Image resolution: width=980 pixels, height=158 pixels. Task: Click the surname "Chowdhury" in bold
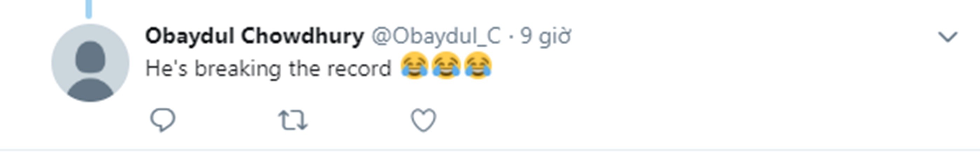click(x=302, y=37)
